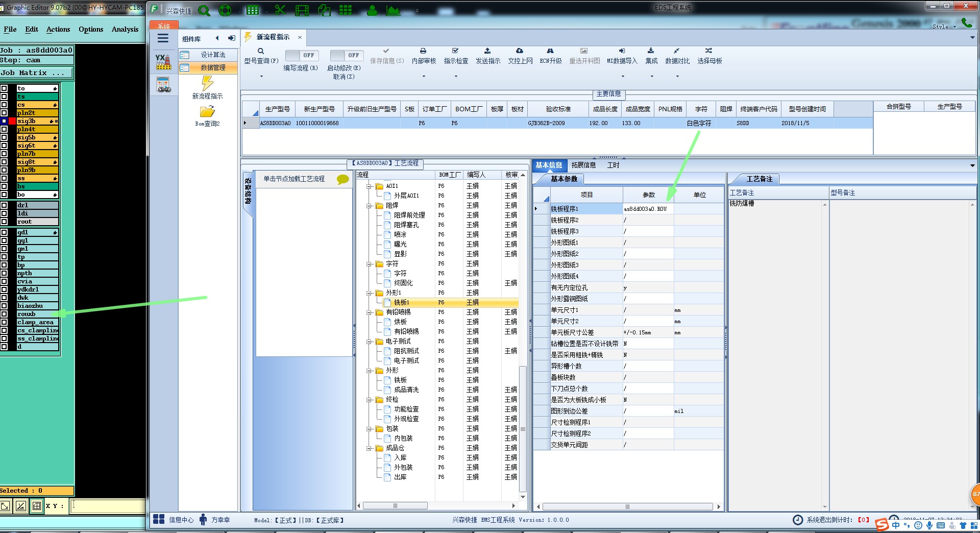Collapse the 外形1 tree folder
The height and width of the screenshot is (533, 980).
point(369,293)
